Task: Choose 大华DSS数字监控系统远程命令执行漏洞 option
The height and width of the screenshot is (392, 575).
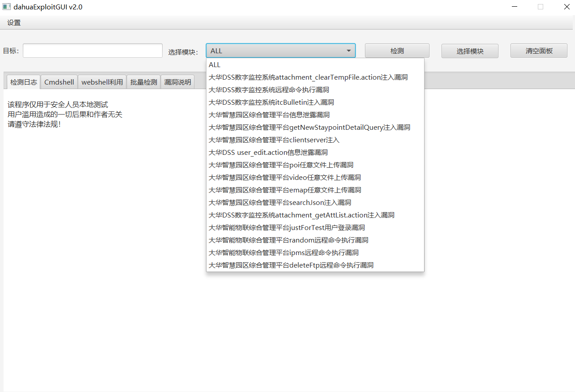Action: click(315, 90)
